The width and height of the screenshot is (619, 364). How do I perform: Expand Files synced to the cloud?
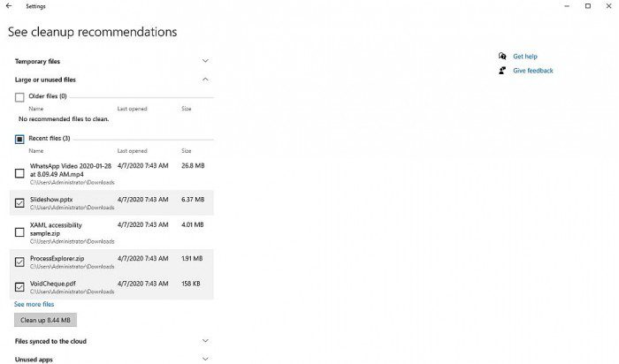pos(205,341)
